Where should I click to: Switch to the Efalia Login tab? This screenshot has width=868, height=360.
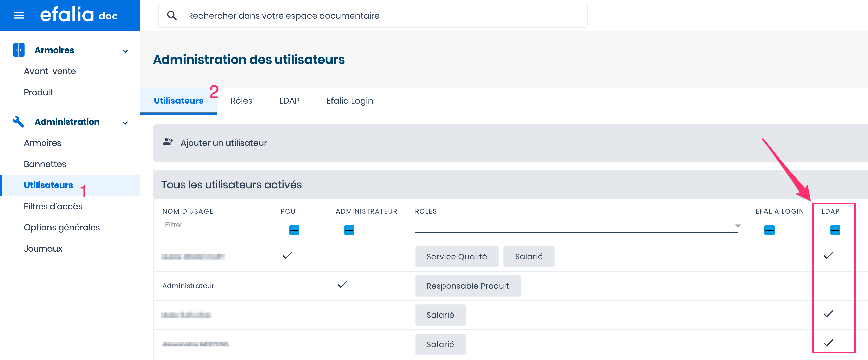349,101
